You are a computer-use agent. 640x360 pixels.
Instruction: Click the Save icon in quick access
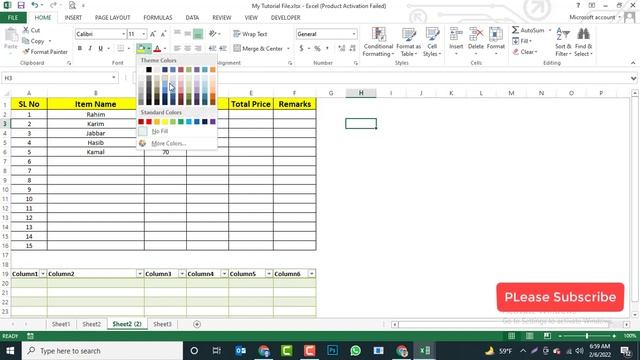pos(21,5)
